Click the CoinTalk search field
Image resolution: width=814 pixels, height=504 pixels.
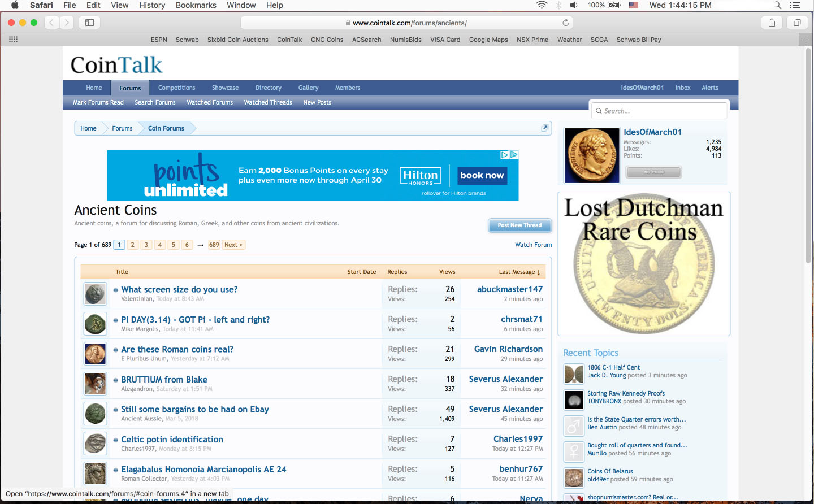[x=659, y=111]
